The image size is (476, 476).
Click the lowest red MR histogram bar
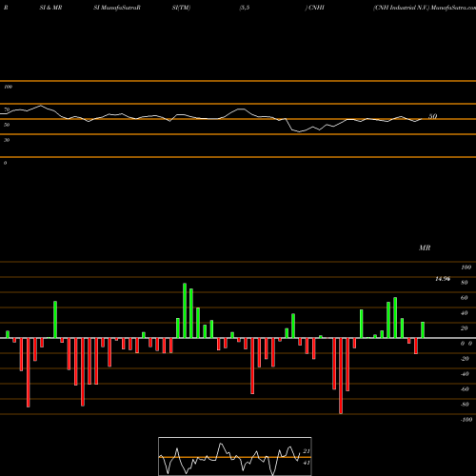(341, 376)
